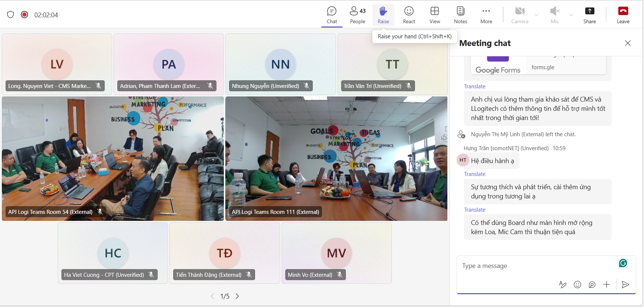Go to next participants page
This screenshot has height=307, width=644.
click(x=237, y=296)
